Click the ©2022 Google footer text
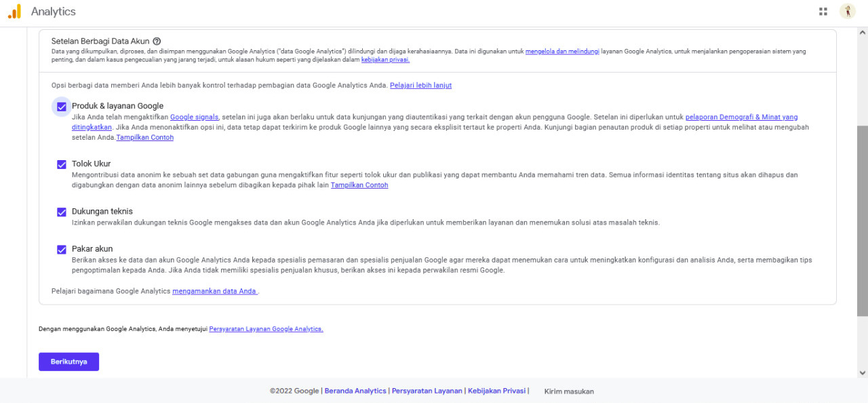Screen dimensions: 868x403 point(294,391)
